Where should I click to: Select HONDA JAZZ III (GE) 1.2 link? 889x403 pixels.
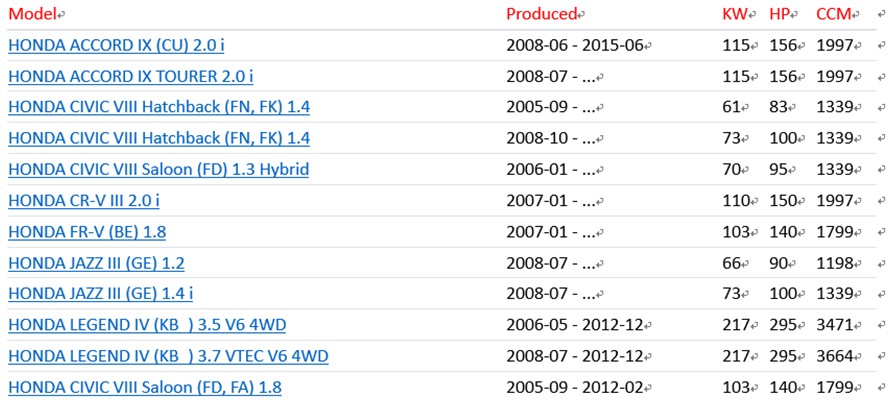pos(96,263)
